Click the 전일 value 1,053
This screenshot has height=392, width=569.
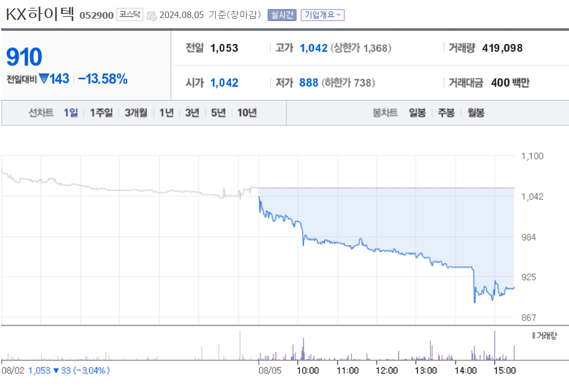coord(224,48)
